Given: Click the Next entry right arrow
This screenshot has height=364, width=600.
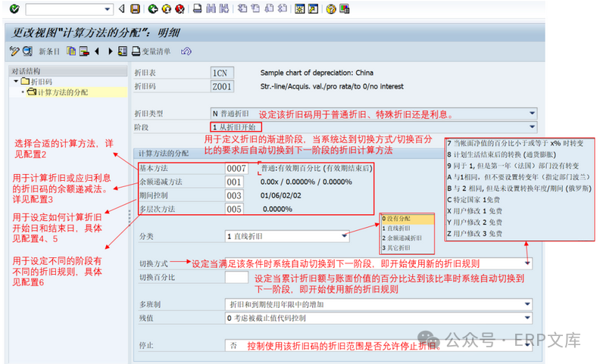Looking at the screenshot, I should [x=110, y=51].
